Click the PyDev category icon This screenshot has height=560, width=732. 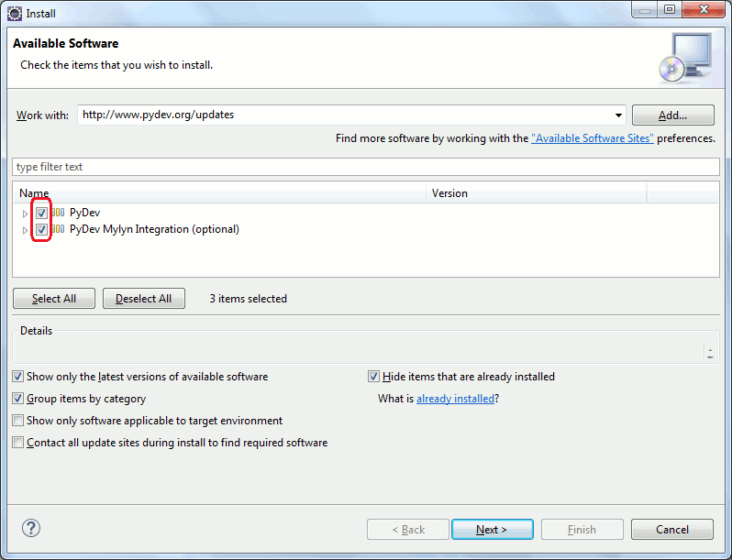[x=59, y=213]
